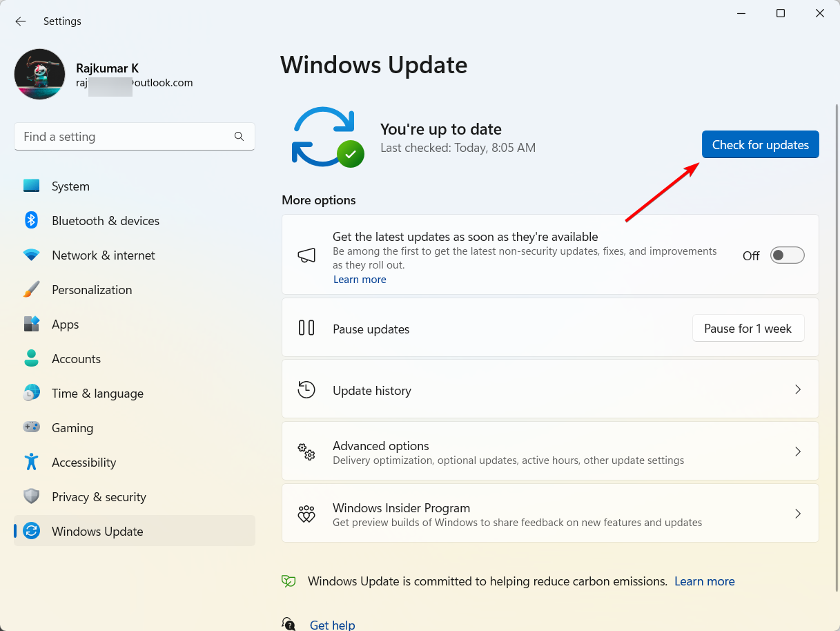The image size is (840, 631).
Task: Click the "Delivery optimization, optional updates" description
Action: [x=508, y=460]
